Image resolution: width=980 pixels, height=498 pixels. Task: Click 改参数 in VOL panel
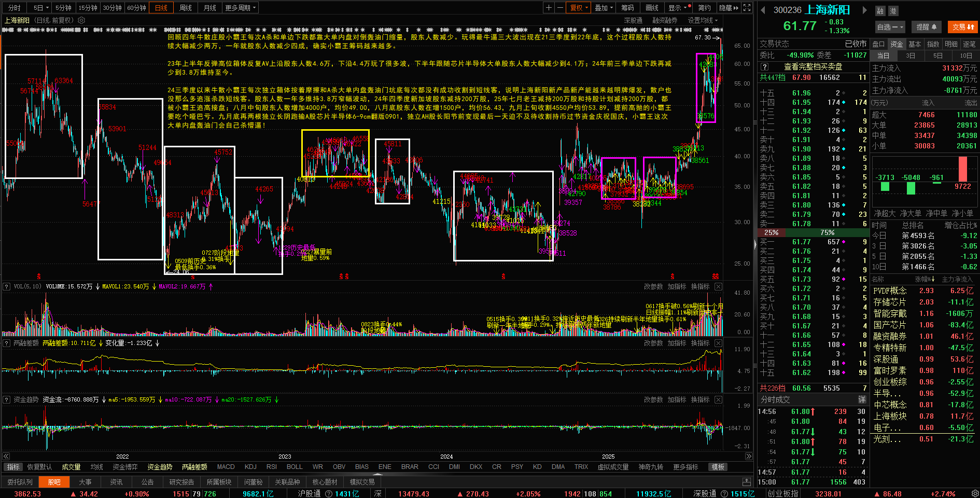[653, 286]
